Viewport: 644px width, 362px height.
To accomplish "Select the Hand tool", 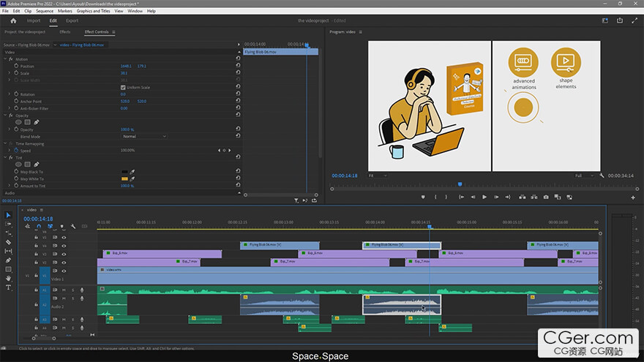I will (8, 279).
